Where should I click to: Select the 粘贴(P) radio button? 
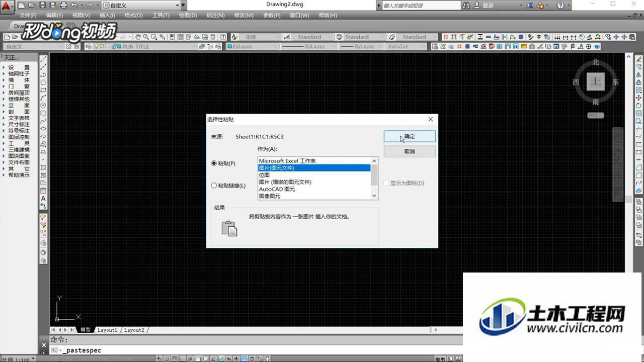(214, 163)
